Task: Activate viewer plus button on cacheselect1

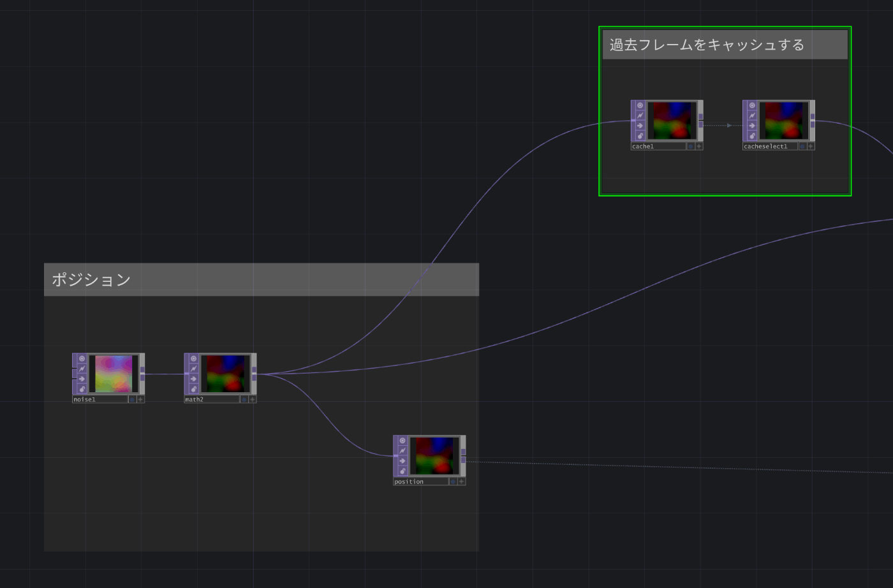Action: coord(811,146)
